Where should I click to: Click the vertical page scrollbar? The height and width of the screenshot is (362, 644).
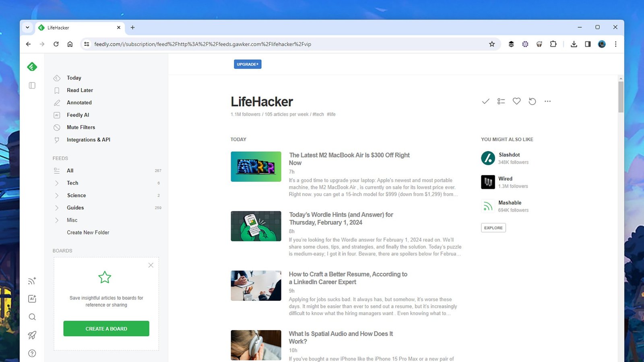pyautogui.click(x=621, y=97)
